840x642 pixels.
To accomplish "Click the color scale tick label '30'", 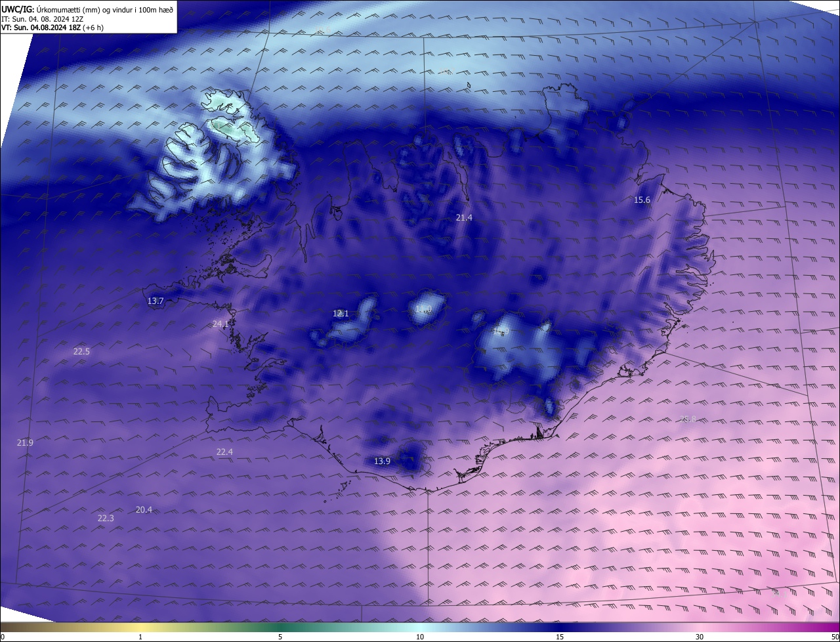I will click(x=700, y=637).
